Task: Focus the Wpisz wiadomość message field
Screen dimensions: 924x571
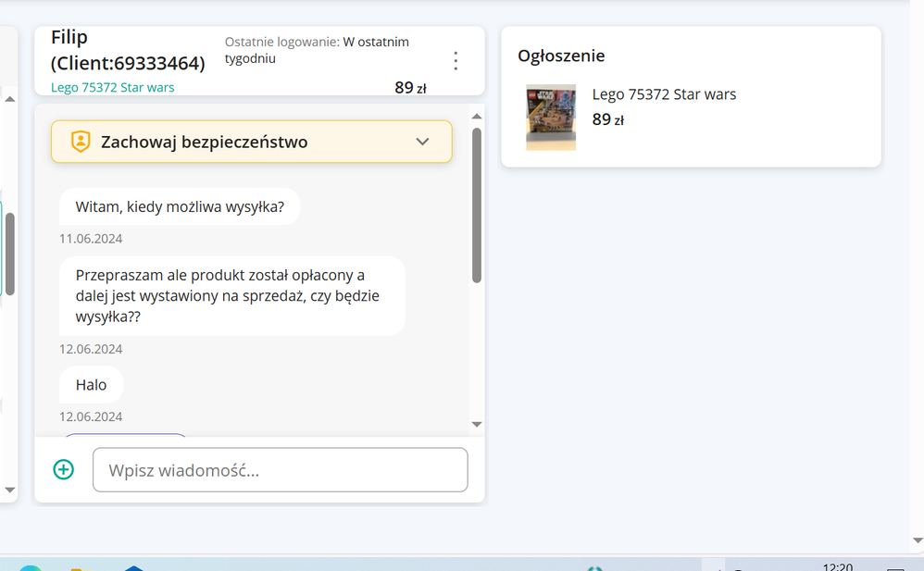Action: pos(280,469)
